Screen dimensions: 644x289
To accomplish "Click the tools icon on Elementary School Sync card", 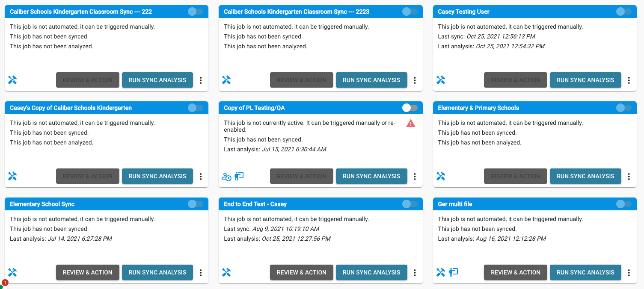I will 12,272.
